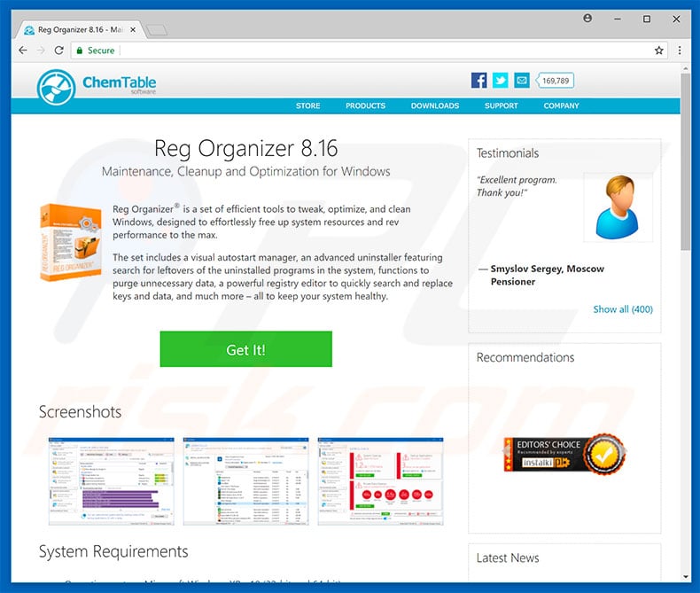The height and width of the screenshot is (593, 700).
Task: Click the testimonial user avatar image
Action: (618, 207)
